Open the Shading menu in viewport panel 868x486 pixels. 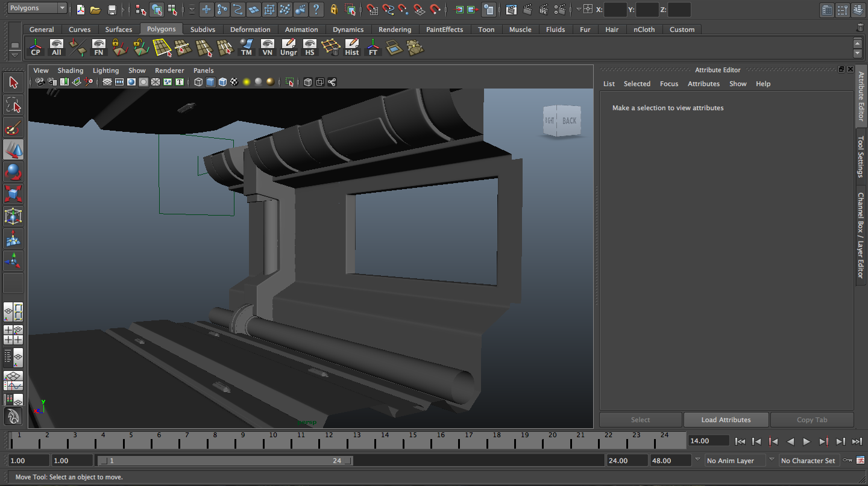(x=71, y=70)
